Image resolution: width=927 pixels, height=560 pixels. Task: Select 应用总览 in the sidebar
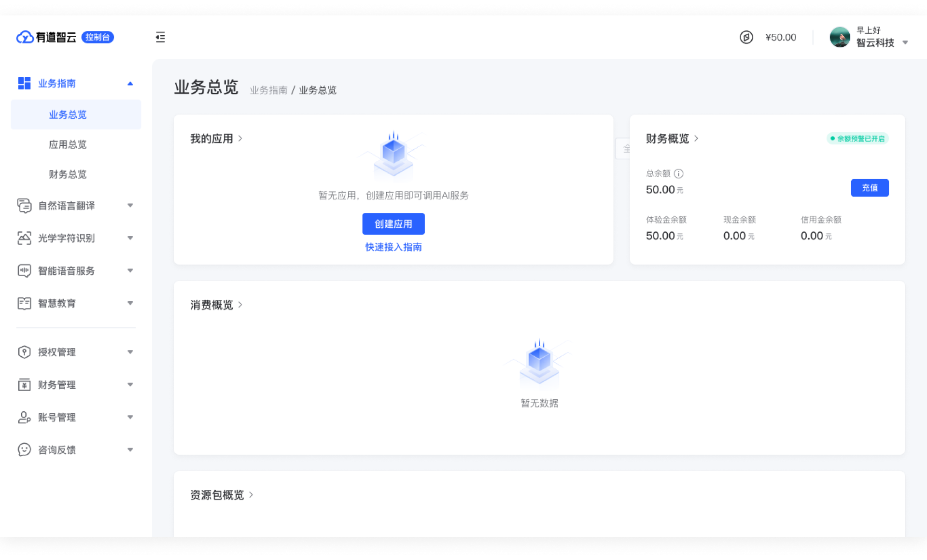(68, 144)
